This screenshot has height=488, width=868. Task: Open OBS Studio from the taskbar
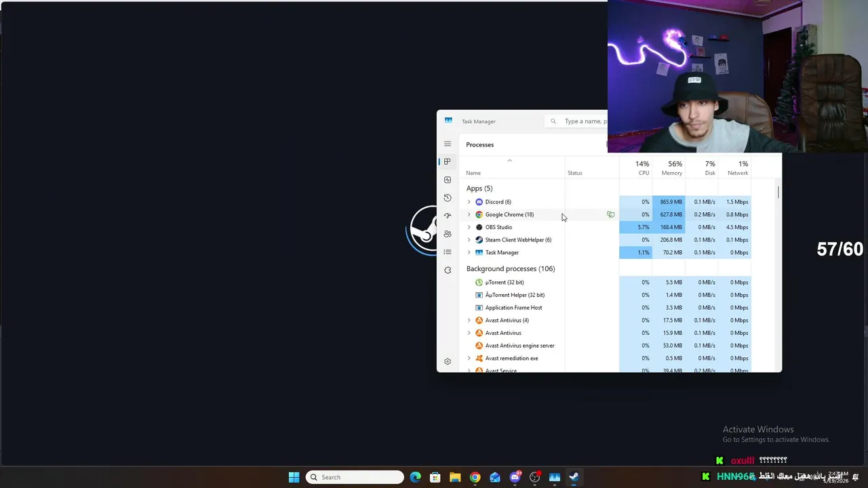point(534,477)
